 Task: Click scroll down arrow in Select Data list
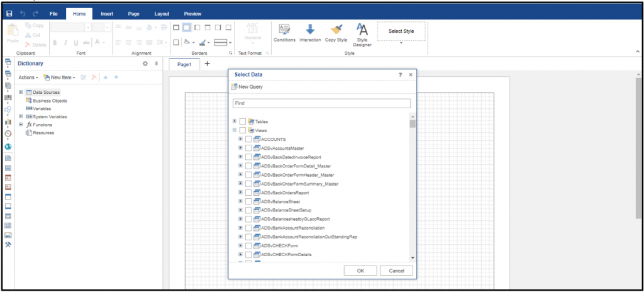pyautogui.click(x=413, y=258)
